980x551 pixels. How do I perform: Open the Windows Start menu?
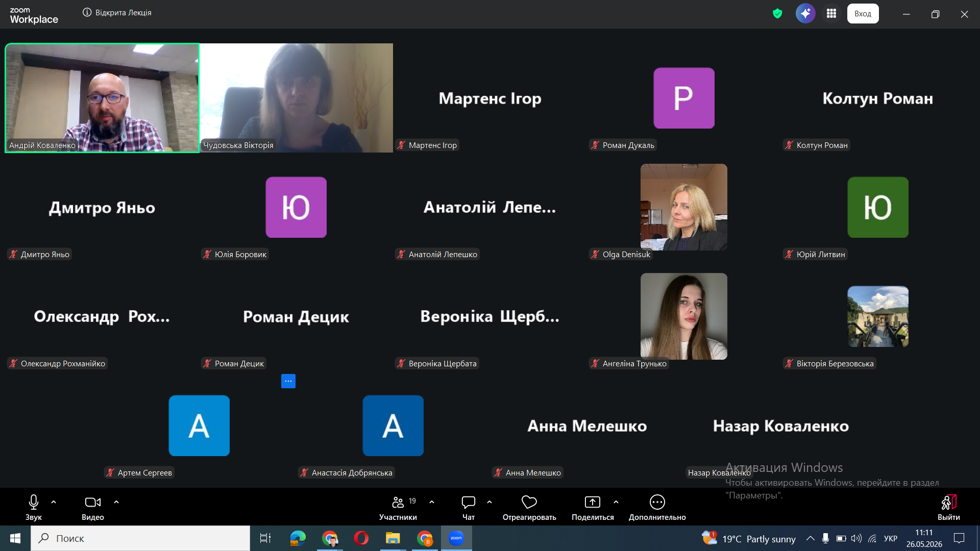[x=15, y=538]
